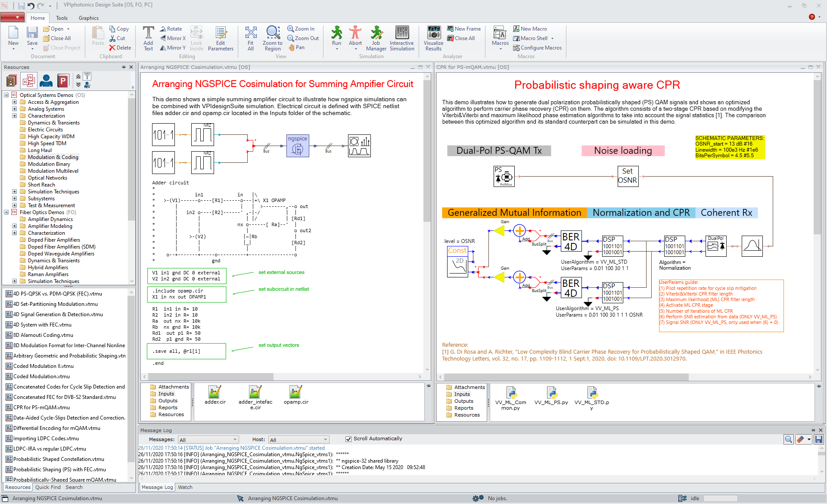The width and height of the screenshot is (827, 504).
Task: Switch to the Tools ribbon tab
Action: pos(62,18)
